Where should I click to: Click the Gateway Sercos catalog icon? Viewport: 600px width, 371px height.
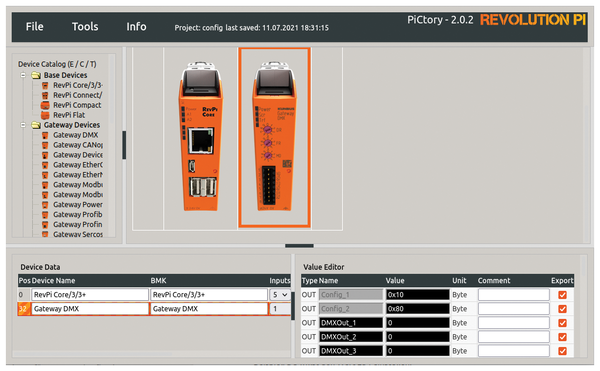point(45,234)
